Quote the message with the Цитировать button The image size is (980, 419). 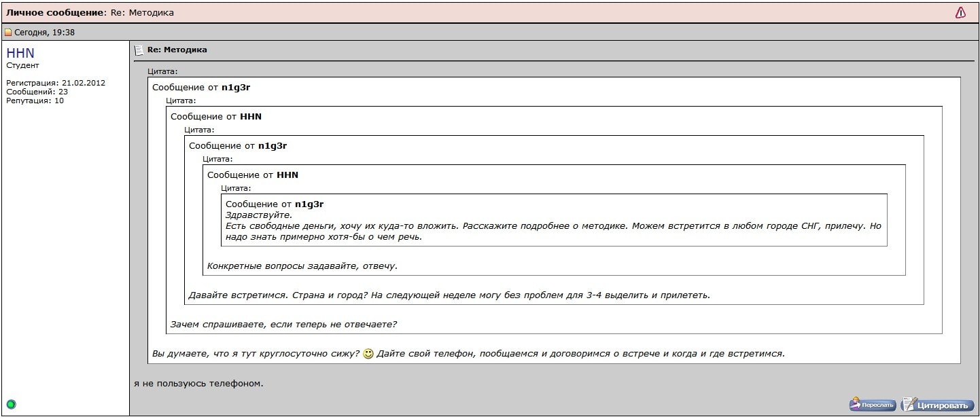[937, 405]
